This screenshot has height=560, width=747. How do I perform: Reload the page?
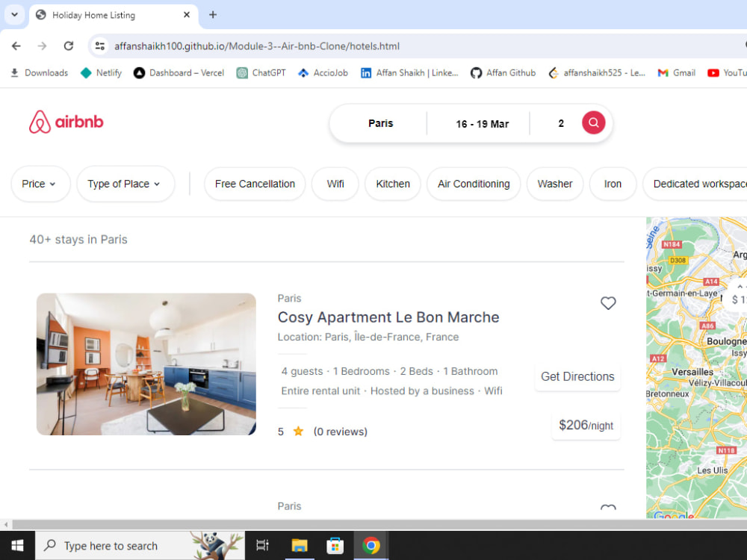coord(69,46)
